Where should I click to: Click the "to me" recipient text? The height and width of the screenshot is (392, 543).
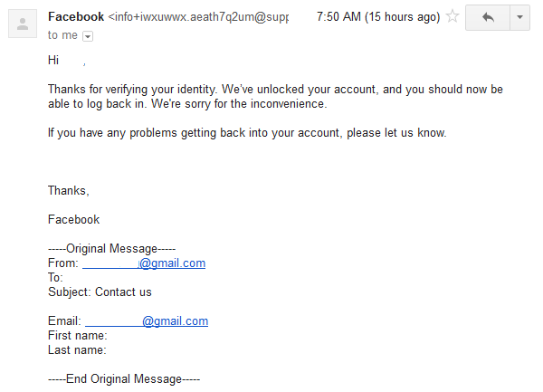62,35
